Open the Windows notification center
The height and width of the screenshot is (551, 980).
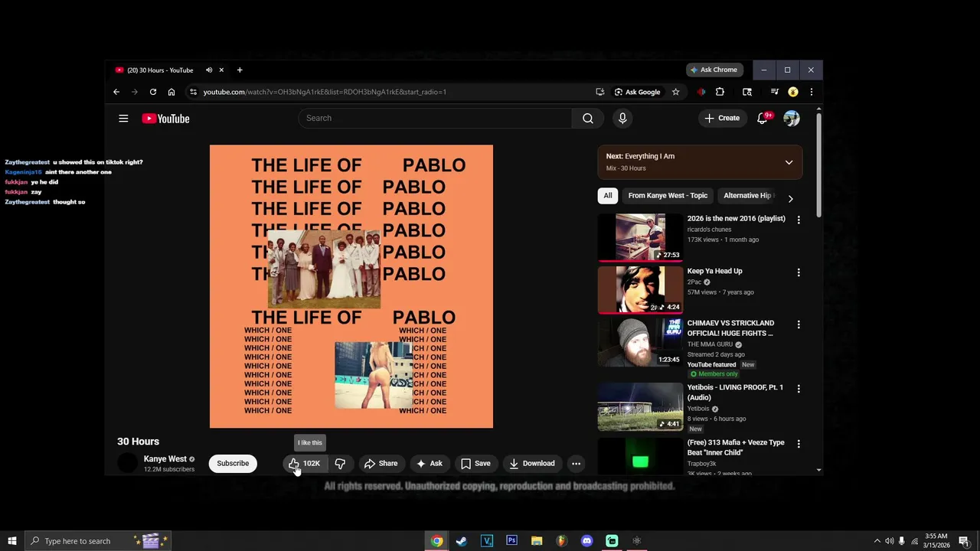click(x=964, y=541)
